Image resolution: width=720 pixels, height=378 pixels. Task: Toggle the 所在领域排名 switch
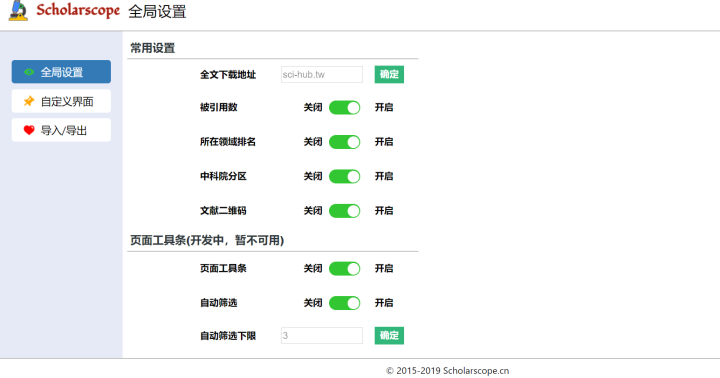click(344, 142)
